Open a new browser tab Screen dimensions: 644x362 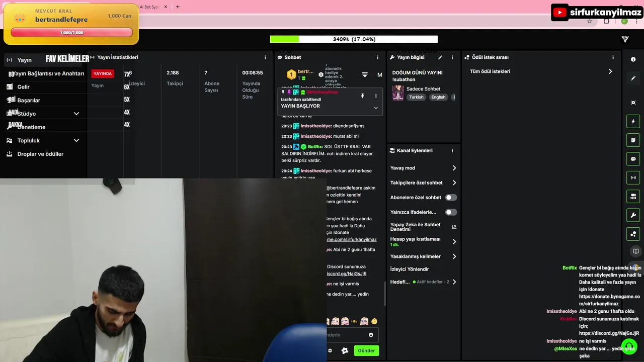178,7
